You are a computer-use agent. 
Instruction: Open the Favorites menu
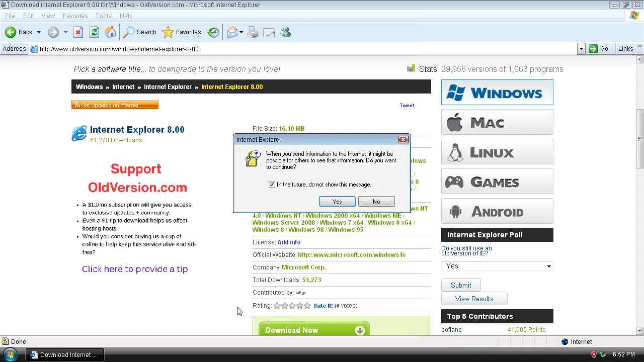(75, 16)
